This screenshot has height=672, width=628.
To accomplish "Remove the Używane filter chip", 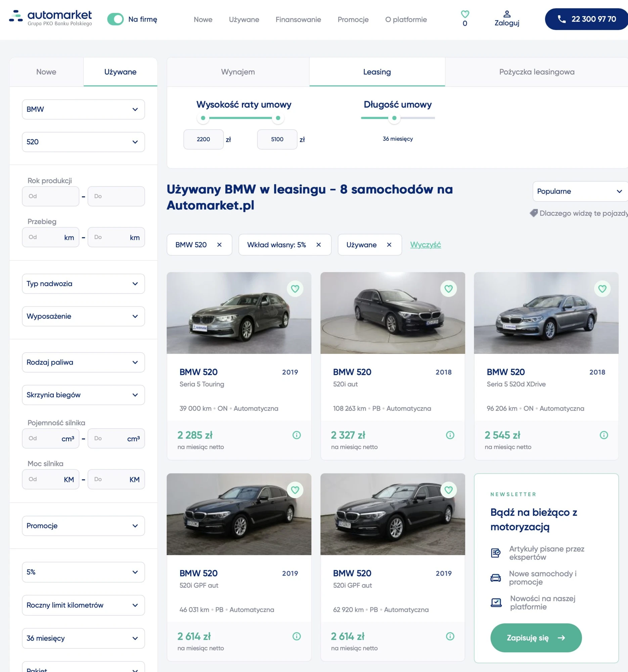I will (389, 245).
